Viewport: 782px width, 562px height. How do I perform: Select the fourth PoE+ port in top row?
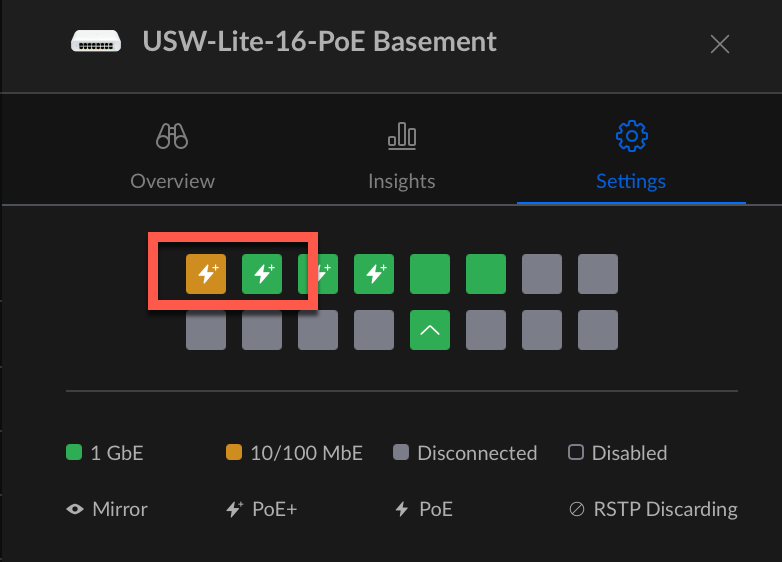tap(374, 274)
